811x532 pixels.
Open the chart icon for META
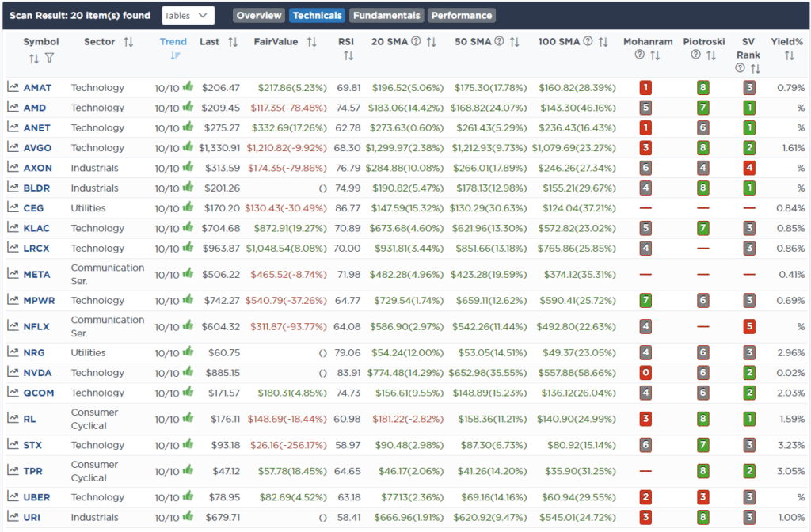pyautogui.click(x=13, y=273)
